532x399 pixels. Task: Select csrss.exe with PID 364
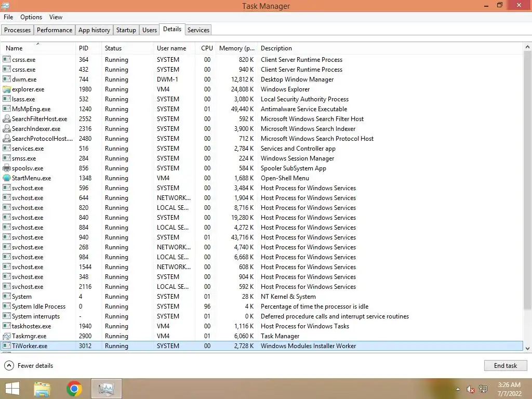tap(262, 59)
